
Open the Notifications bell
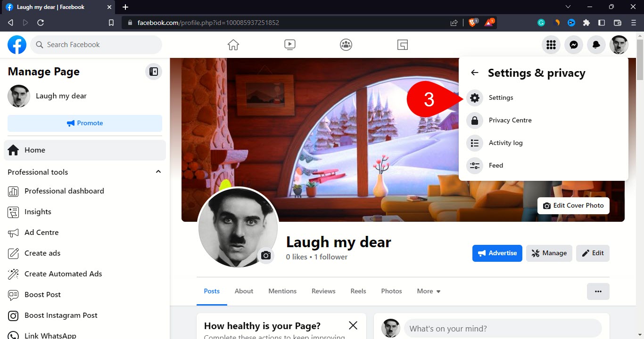click(x=596, y=44)
